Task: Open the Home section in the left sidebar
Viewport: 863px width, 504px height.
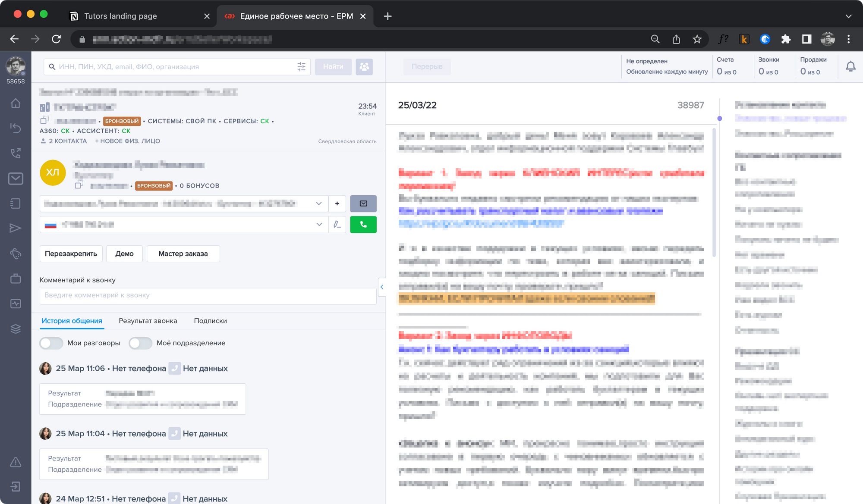Action: pyautogui.click(x=16, y=103)
